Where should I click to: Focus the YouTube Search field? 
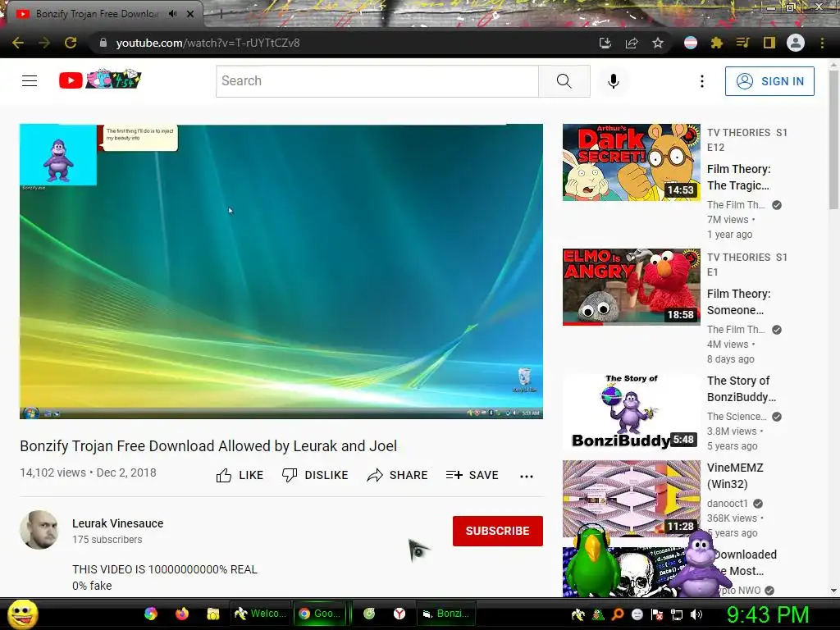pyautogui.click(x=377, y=81)
